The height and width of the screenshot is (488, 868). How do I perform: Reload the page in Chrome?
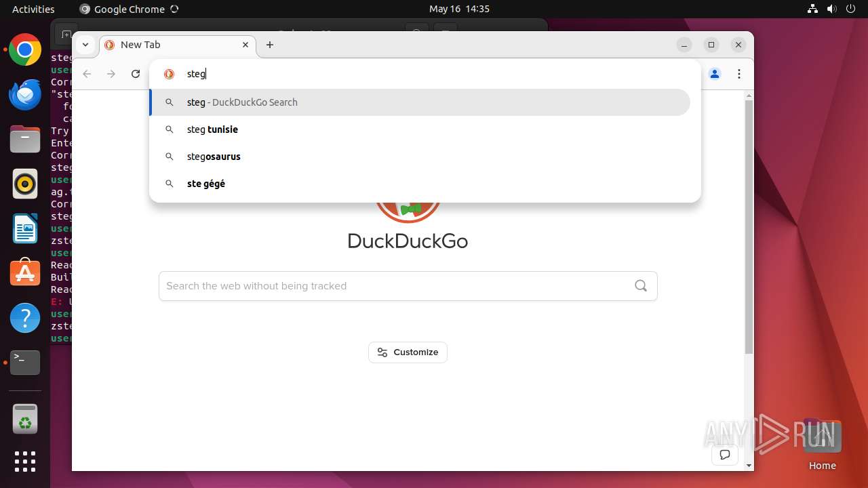136,74
